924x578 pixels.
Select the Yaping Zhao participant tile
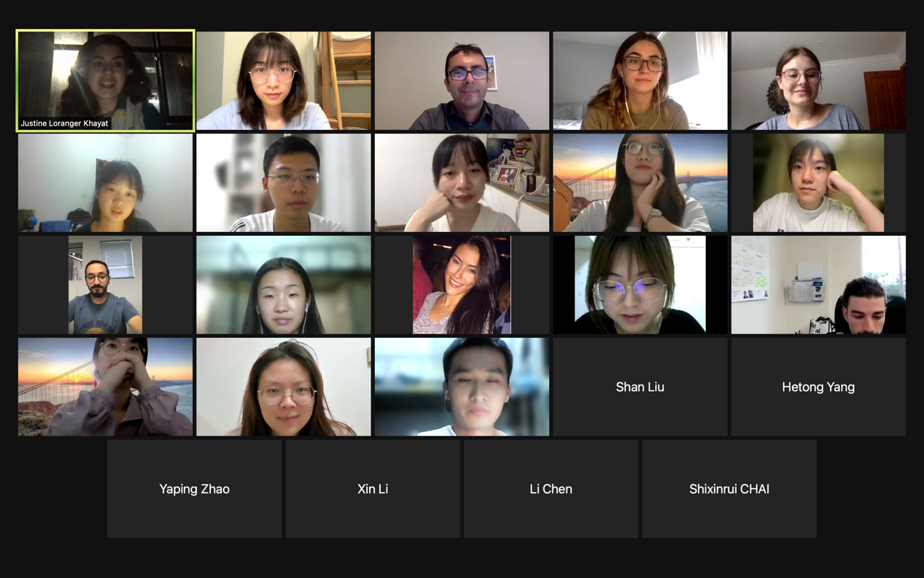pos(194,489)
